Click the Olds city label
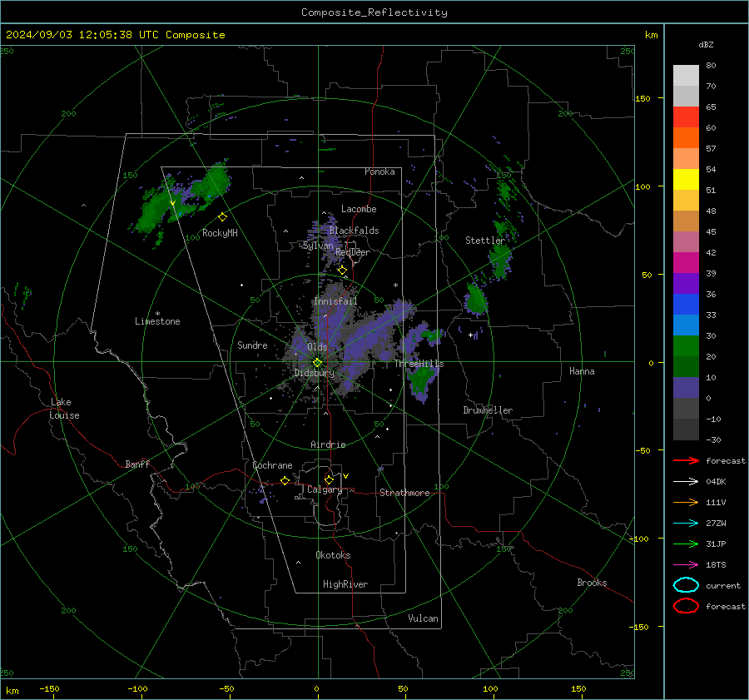Image resolution: width=749 pixels, height=700 pixels. tap(317, 347)
